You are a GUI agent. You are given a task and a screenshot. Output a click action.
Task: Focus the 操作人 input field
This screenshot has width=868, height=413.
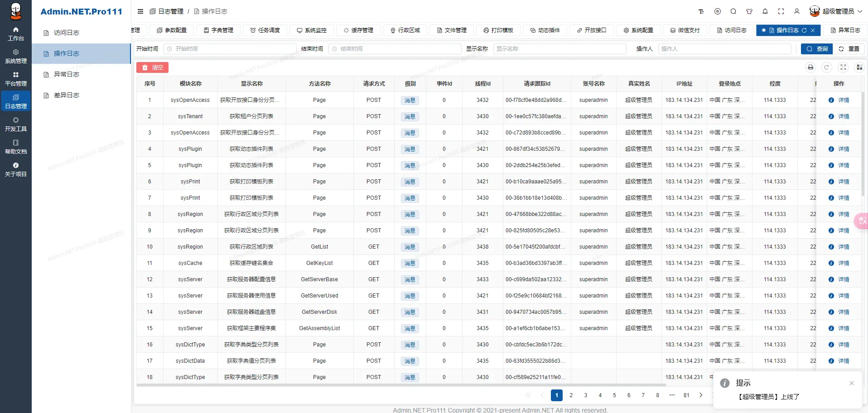coord(724,49)
